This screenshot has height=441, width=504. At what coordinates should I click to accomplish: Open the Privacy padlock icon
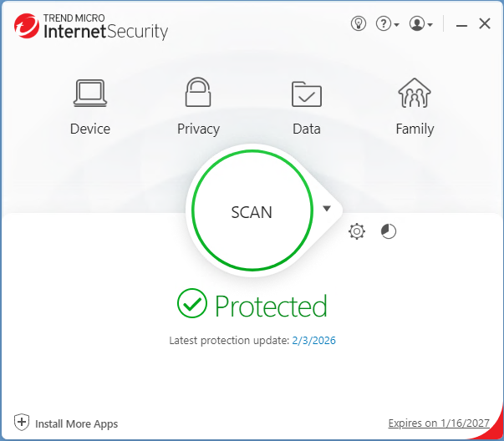click(198, 92)
